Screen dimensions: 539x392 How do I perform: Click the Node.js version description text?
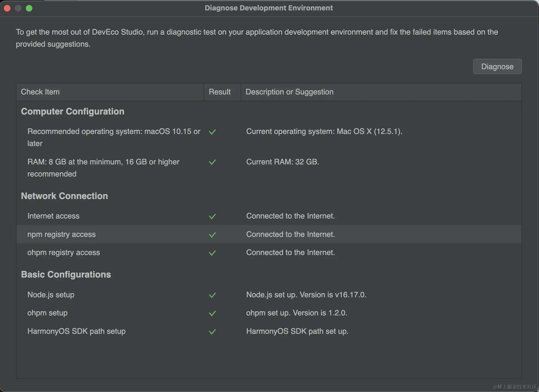[x=306, y=295]
